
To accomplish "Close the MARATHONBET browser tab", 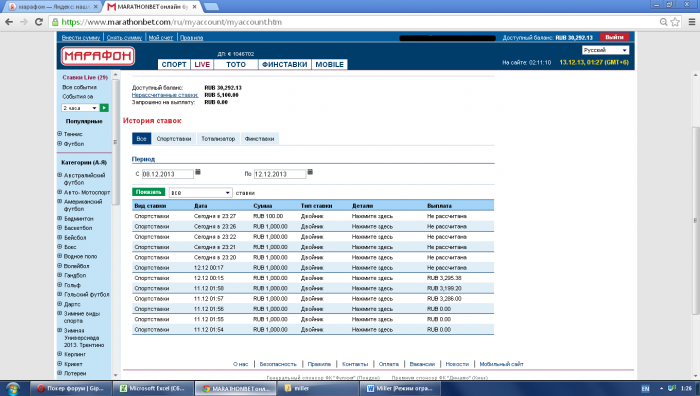I will [195, 7].
